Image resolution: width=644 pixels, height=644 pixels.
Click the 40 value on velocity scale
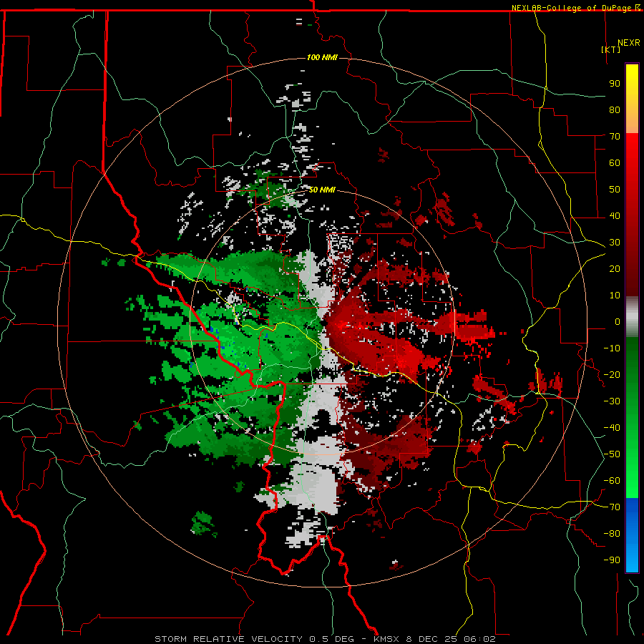click(x=615, y=216)
